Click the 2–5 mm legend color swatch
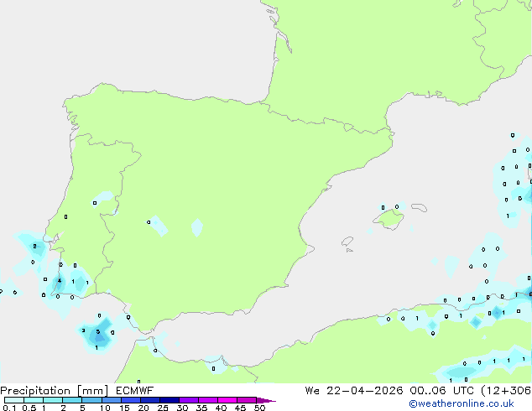This screenshot has width=532, height=411. click(72, 400)
